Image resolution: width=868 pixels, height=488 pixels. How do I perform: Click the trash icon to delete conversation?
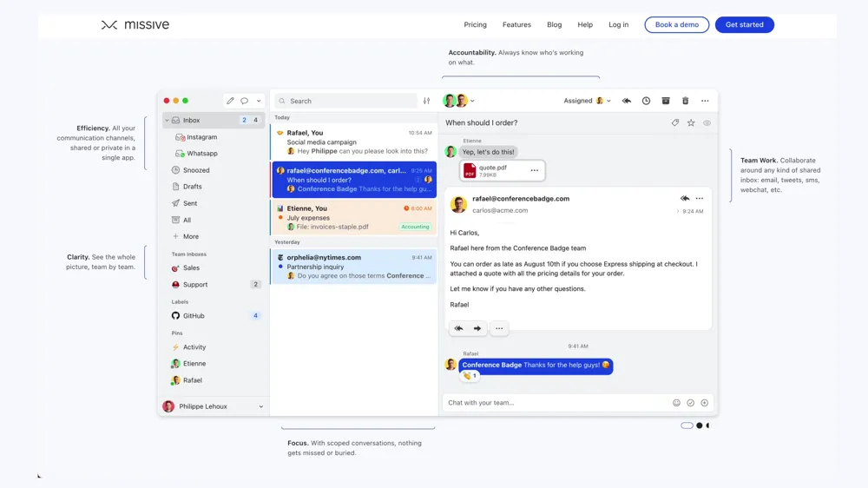tap(685, 101)
